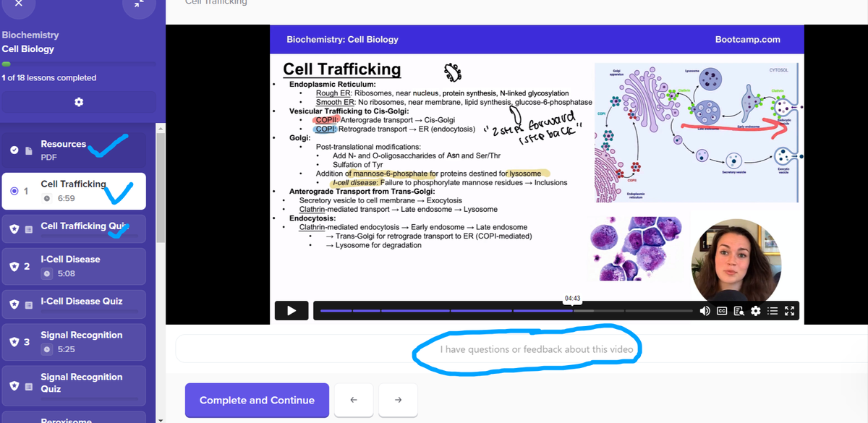Click the 5:25 duration under Signal Recognition
The image size is (868, 423).
[x=67, y=349]
